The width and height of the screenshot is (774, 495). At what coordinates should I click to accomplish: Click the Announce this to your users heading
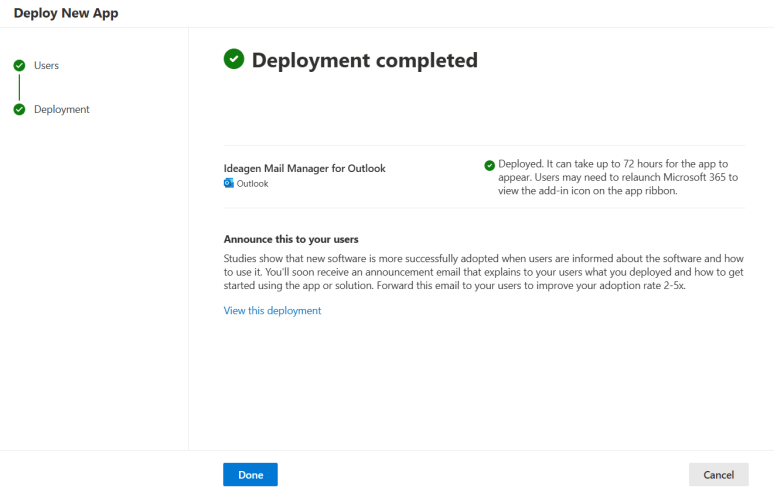click(291, 240)
